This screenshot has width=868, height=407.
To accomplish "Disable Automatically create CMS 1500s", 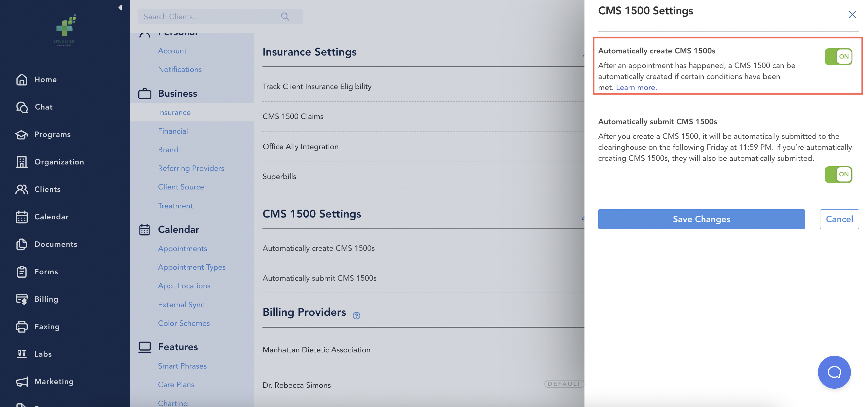I will [x=839, y=56].
